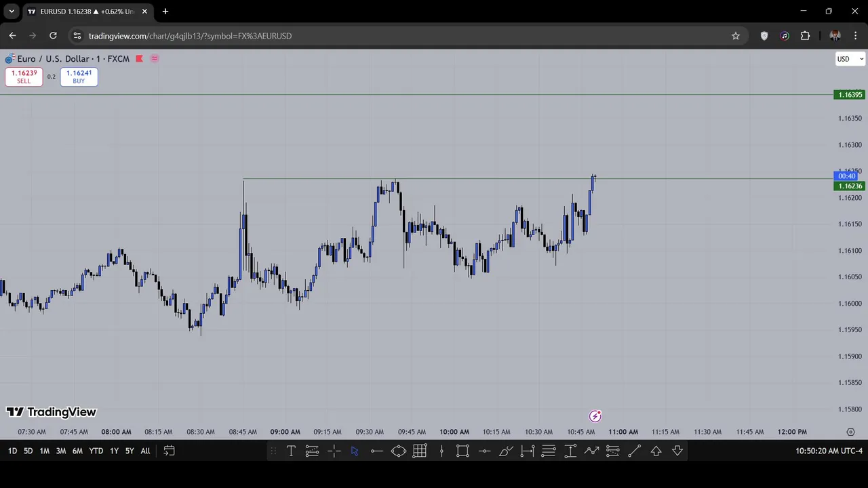Click BUY at 1.16241
Screen dimensions: 868x488
pos(79,77)
